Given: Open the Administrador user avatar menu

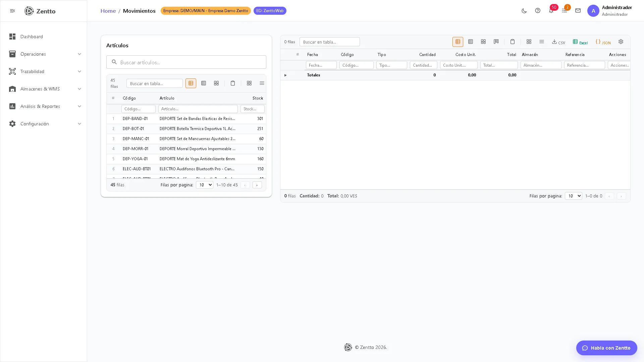Looking at the screenshot, I should (x=593, y=11).
